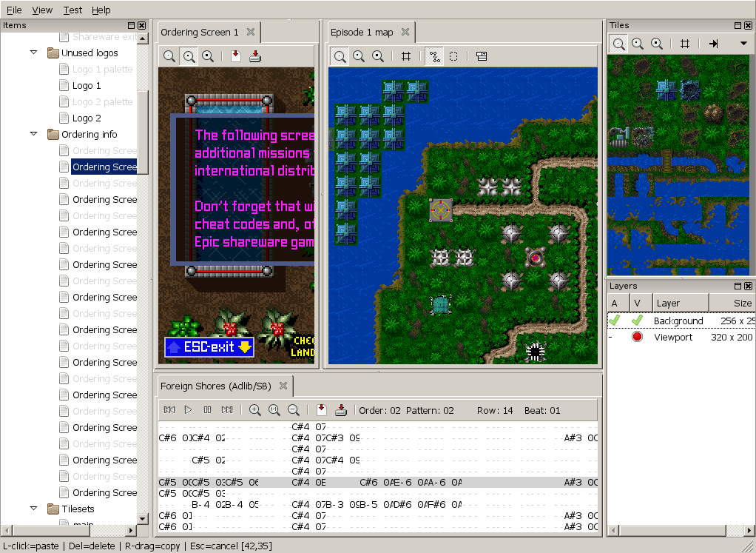Select medium zoom level in Tiles panel
This screenshot has height=553, width=756.
click(x=638, y=44)
